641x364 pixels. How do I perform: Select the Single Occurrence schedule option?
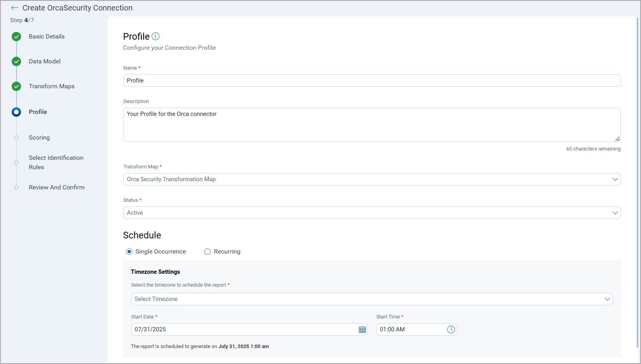click(x=129, y=252)
